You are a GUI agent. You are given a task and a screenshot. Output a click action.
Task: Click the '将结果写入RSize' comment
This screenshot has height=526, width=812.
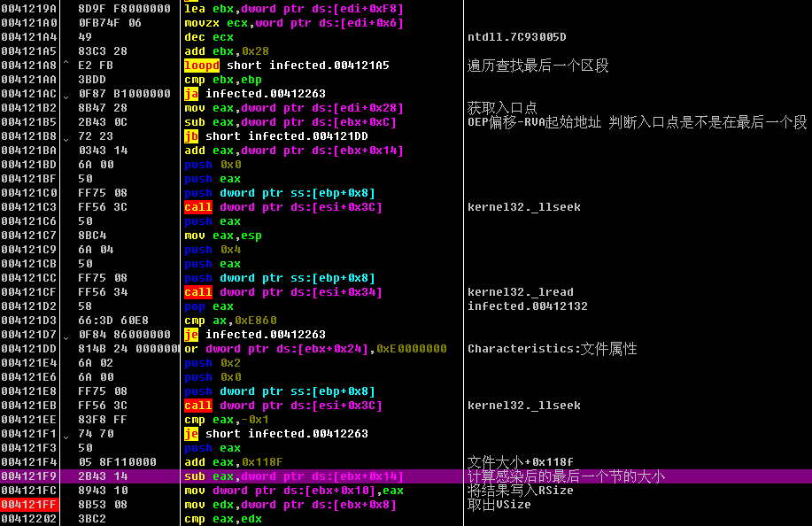520,491
